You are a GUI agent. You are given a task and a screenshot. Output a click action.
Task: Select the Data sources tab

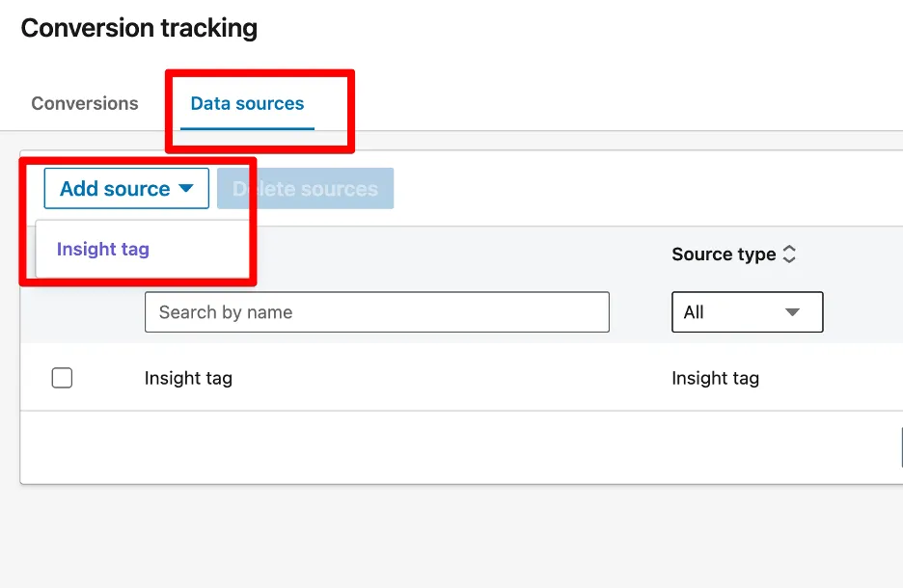pyautogui.click(x=247, y=104)
